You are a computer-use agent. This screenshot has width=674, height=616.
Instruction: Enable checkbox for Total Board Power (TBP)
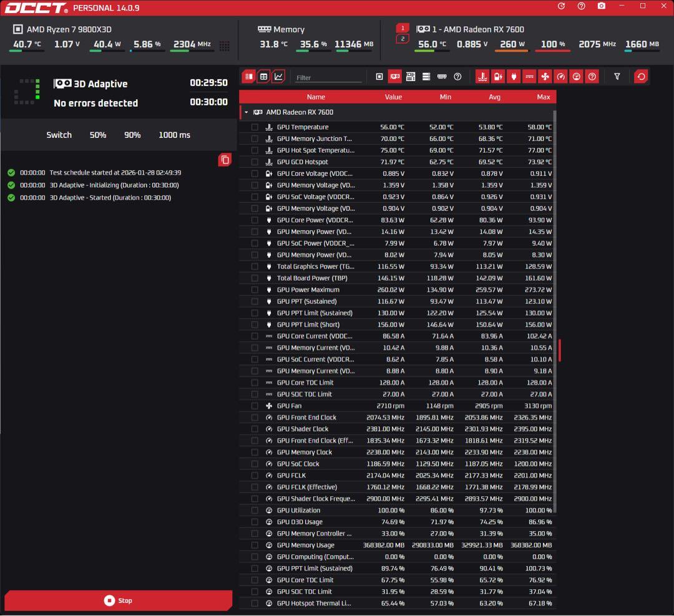[255, 278]
